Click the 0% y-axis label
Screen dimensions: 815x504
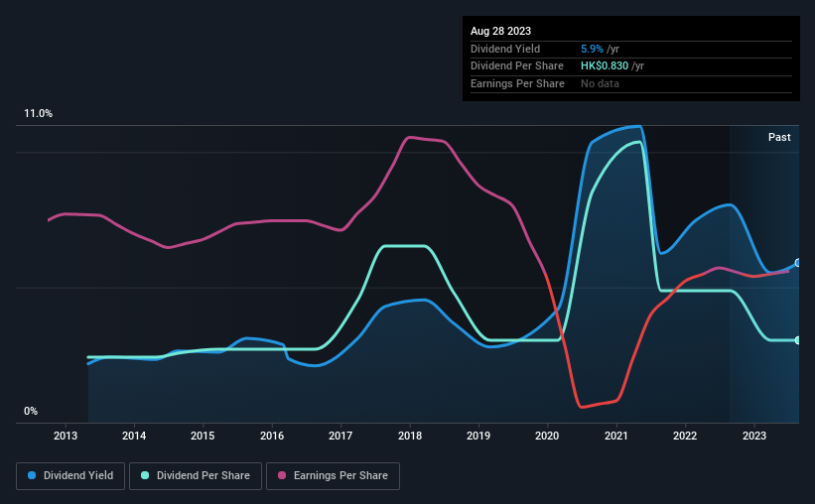31,411
